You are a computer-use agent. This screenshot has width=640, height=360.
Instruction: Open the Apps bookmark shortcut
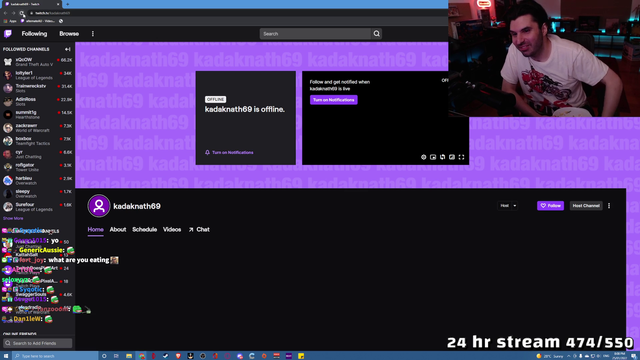point(10,21)
